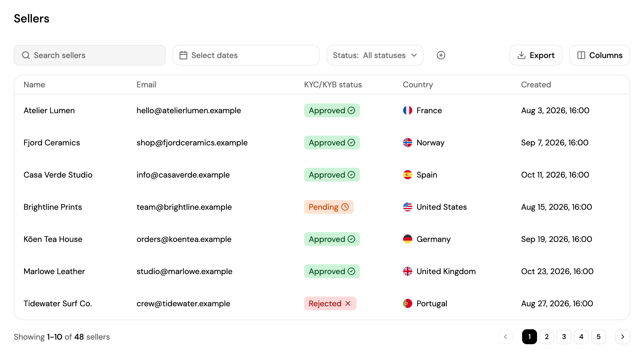Click the add filter plus icon

click(x=441, y=55)
